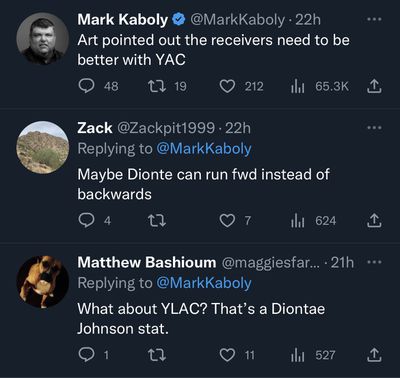Like Matthew Bashioum's YLAC reply
Viewport: 400px width, 378px height.
coord(227,355)
